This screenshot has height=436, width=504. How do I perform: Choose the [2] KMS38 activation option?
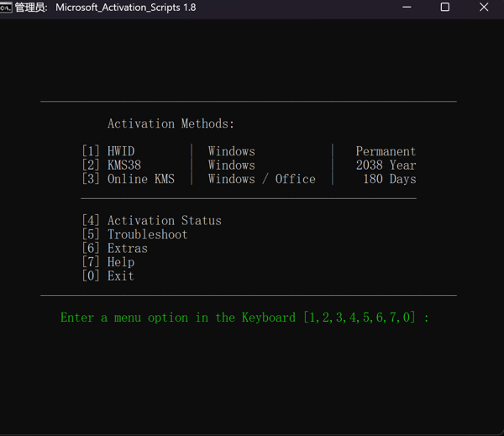111,165
